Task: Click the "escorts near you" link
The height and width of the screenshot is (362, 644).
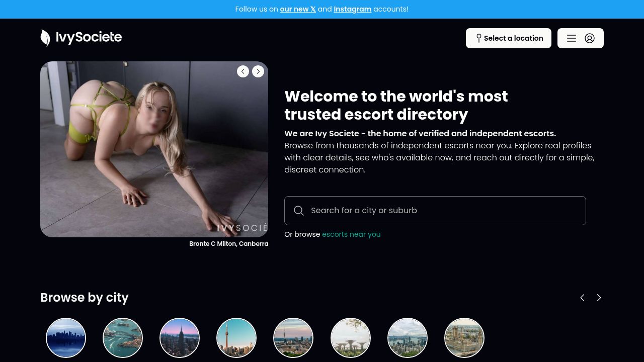Action: point(351,234)
